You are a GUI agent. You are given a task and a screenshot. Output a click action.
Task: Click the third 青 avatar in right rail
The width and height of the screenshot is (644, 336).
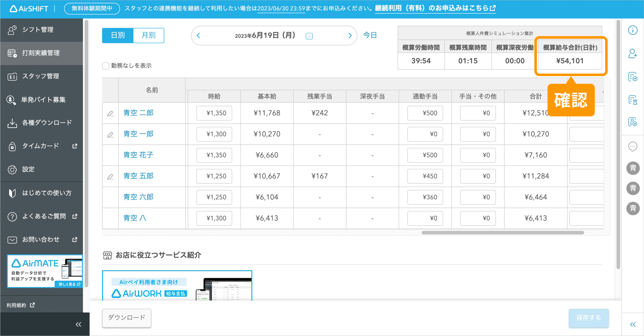coord(633,209)
